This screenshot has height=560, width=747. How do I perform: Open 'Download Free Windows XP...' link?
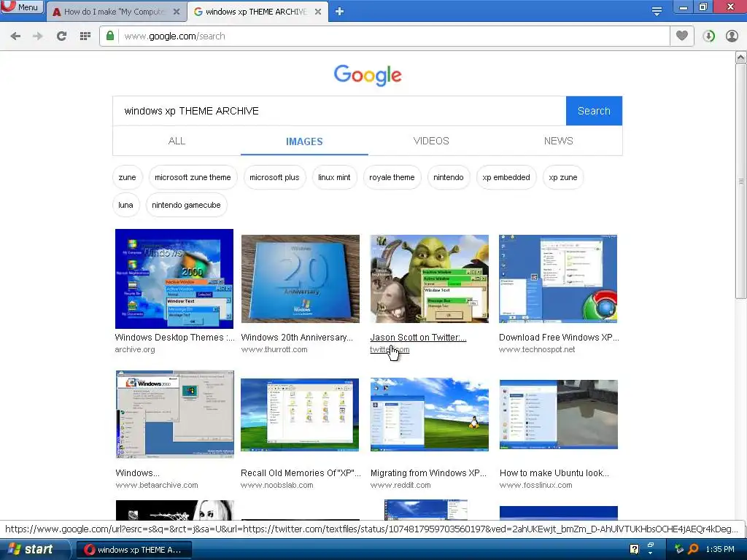[x=559, y=337]
